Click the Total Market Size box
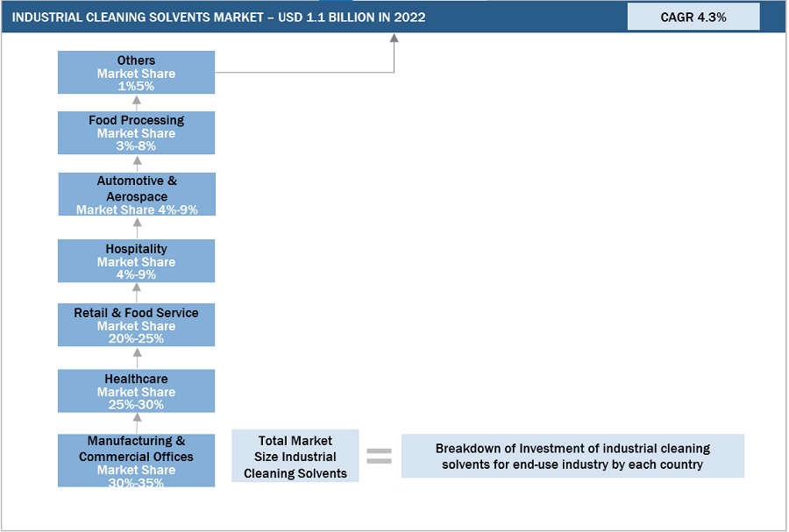This screenshot has height=532, width=789. click(295, 456)
